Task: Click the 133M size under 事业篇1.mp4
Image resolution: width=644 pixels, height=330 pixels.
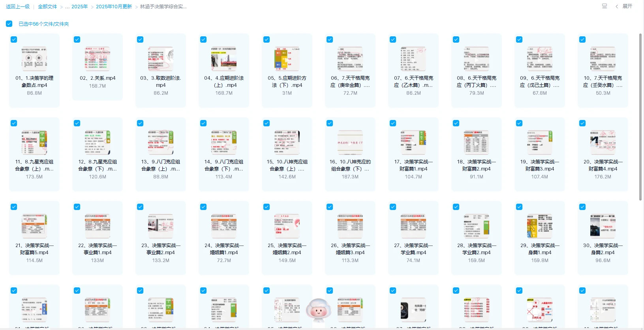Action: (x=98, y=261)
